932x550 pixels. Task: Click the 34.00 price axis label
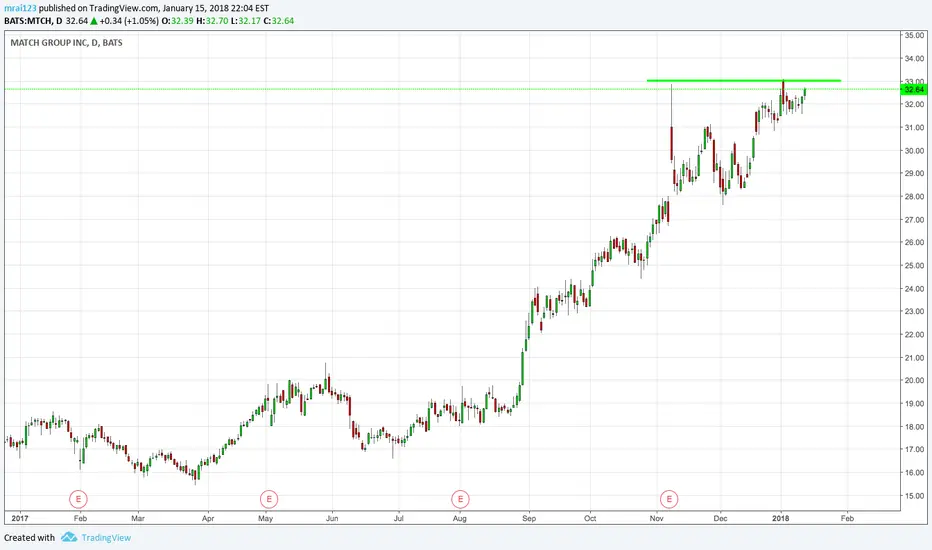(914, 59)
